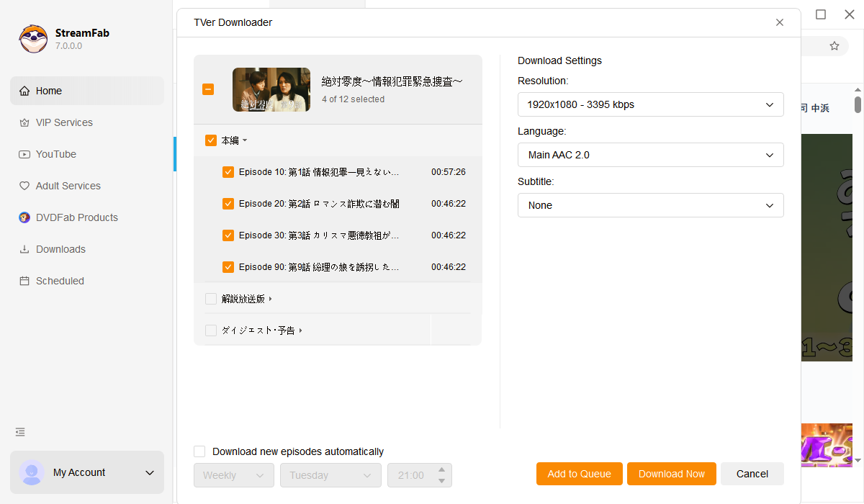Screen dimensions: 864x504
Task: Click the Download Now button
Action: click(671, 474)
